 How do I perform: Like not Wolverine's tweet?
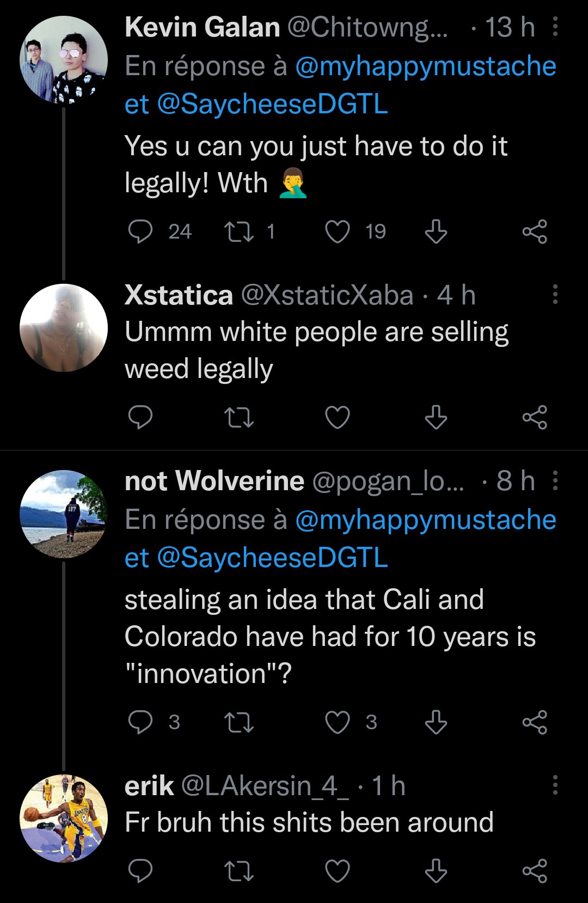pyautogui.click(x=337, y=723)
